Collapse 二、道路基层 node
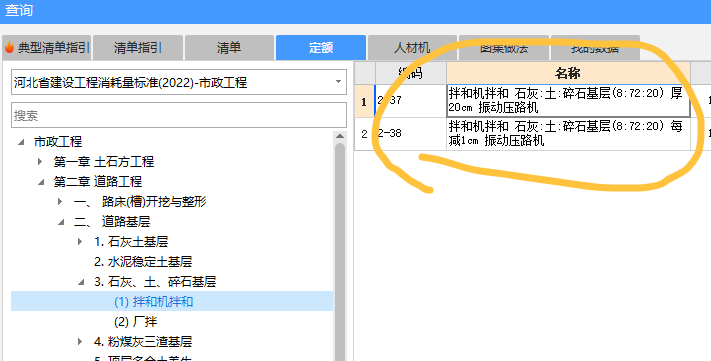Viewport: 711px width, 361px height. tap(61, 222)
